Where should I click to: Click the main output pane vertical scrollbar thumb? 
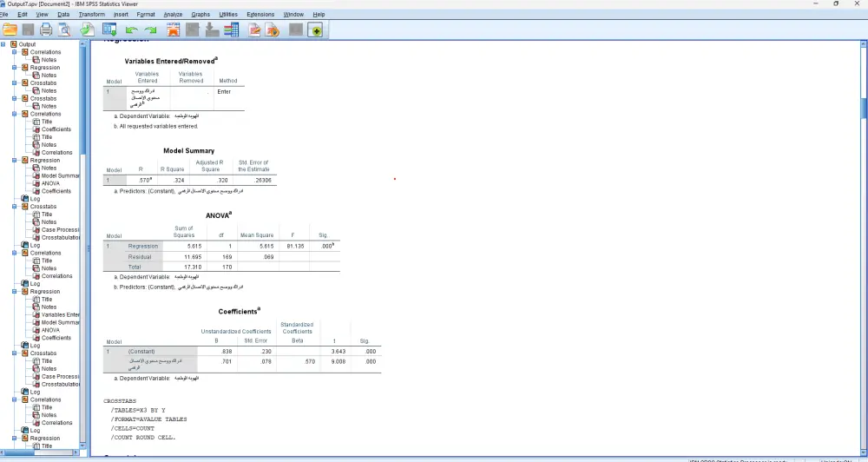865,108
